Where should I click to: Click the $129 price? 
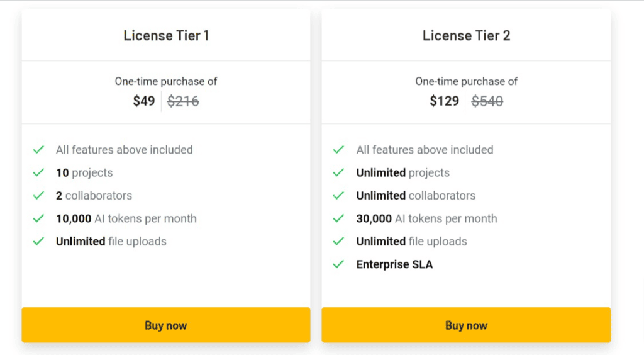(445, 101)
